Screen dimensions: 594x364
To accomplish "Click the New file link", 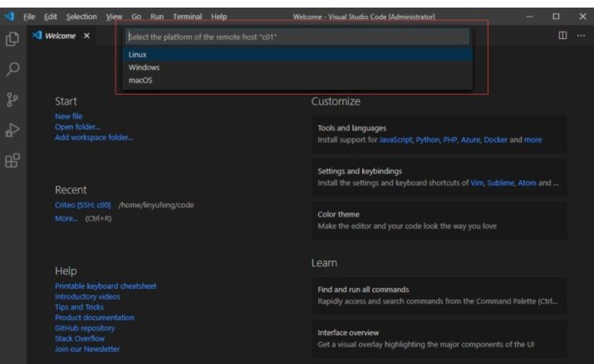I will tap(69, 116).
